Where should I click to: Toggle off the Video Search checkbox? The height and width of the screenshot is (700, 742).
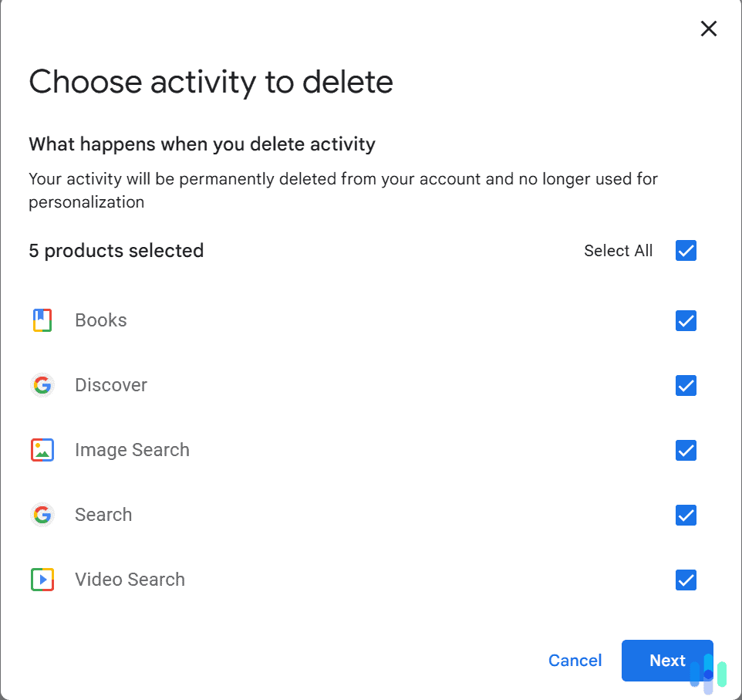click(686, 580)
